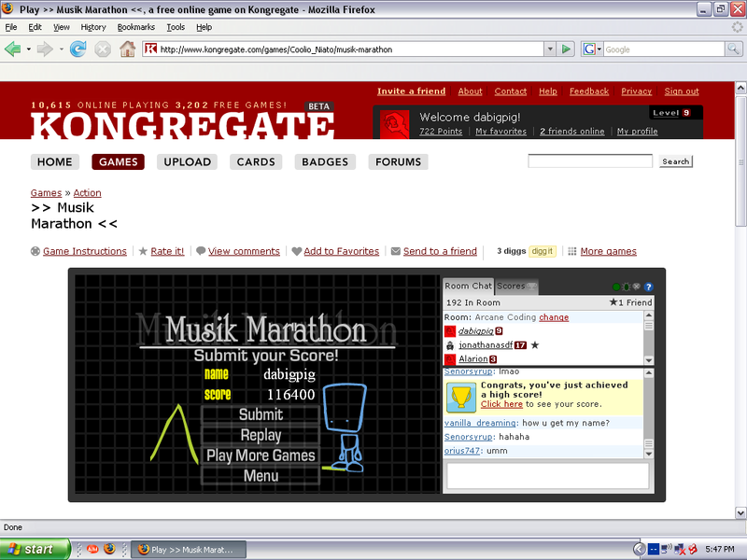Click the Firefox Reload page icon
Image resolution: width=747 pixels, height=560 pixels.
click(78, 49)
